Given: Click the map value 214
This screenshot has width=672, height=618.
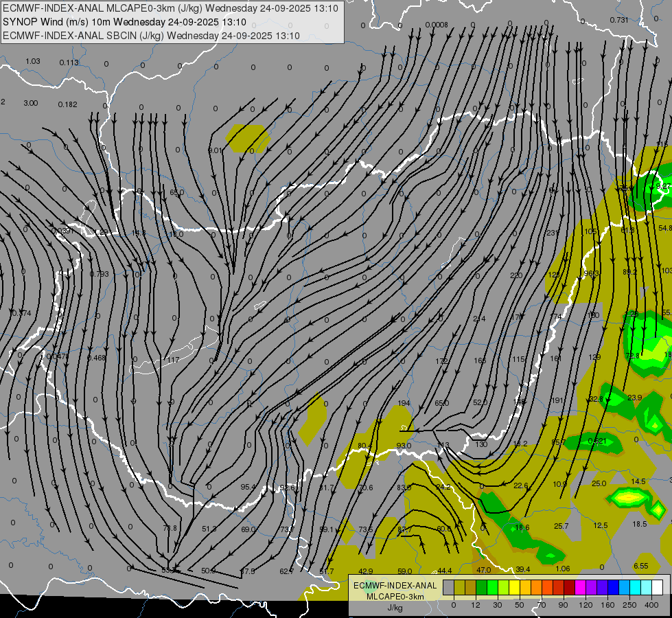Looking at the screenshot, I should 479,319.
